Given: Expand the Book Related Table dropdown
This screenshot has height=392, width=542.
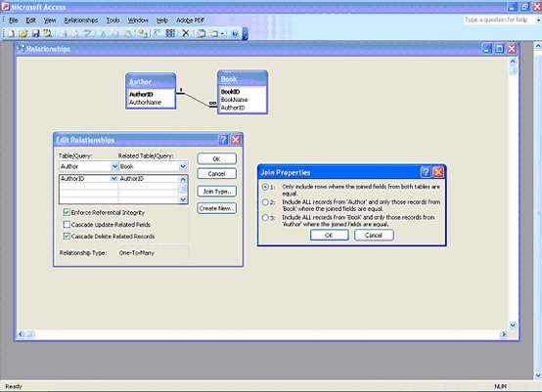Looking at the screenshot, I should click(x=183, y=166).
